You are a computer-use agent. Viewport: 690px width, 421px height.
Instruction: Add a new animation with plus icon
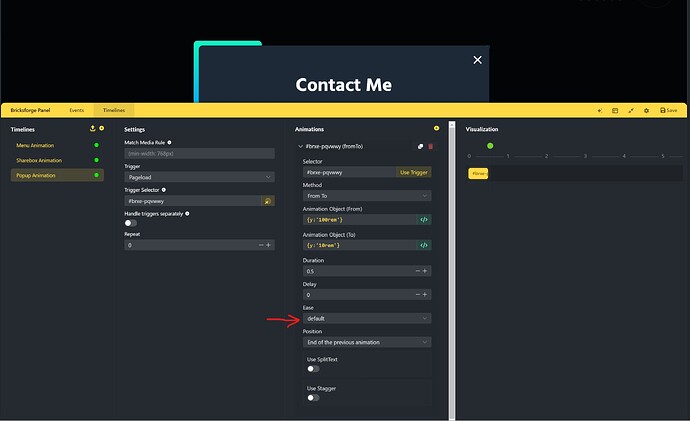[436, 129]
